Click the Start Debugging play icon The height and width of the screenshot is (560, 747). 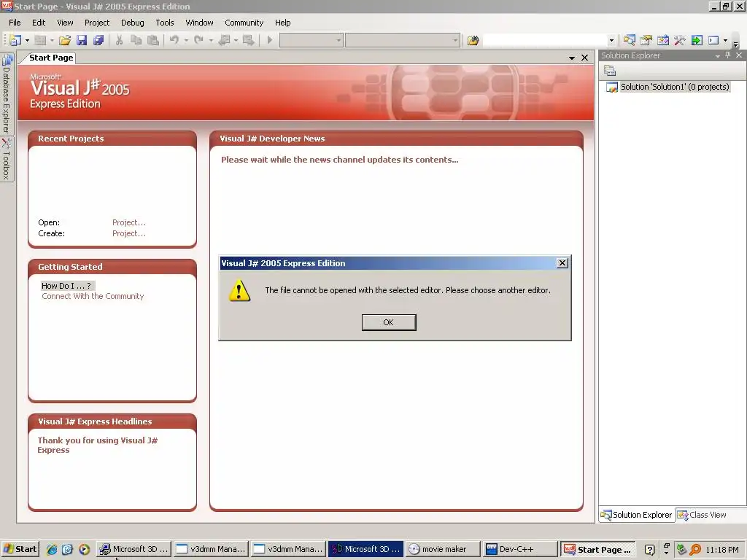click(x=270, y=41)
